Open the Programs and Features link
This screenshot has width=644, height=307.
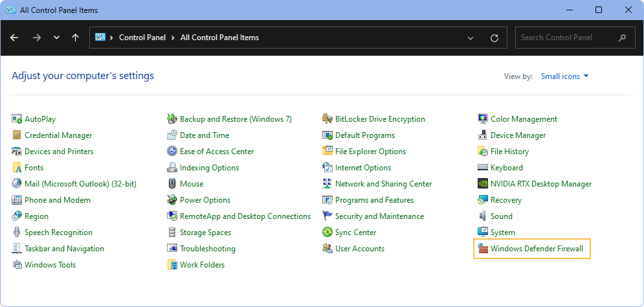374,200
